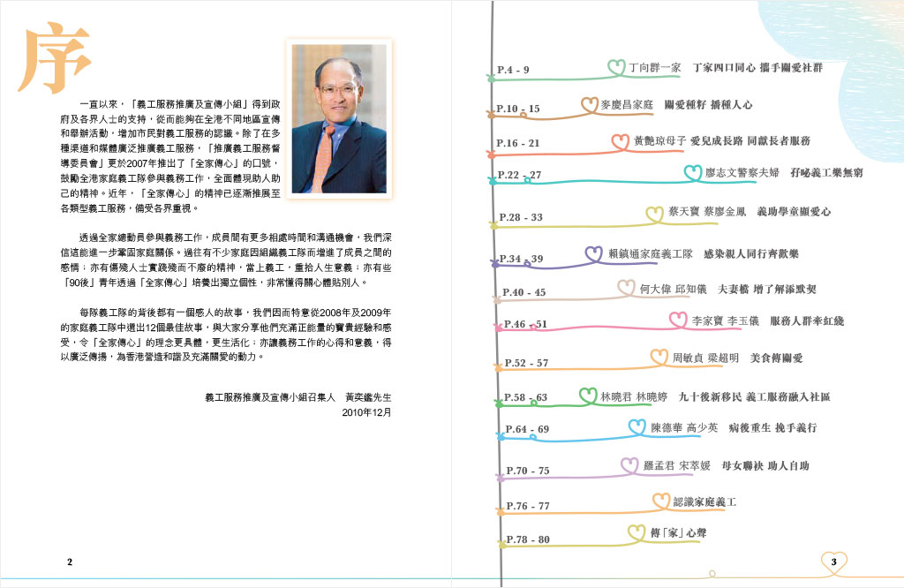904x588 pixels.
Task: Go to the P.28 - 33 page entry
Action: tap(520, 217)
